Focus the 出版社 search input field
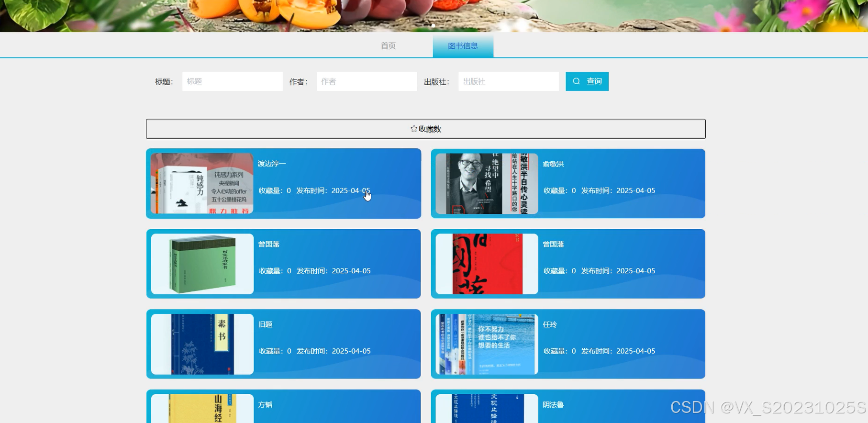This screenshot has height=423, width=868. tap(508, 81)
